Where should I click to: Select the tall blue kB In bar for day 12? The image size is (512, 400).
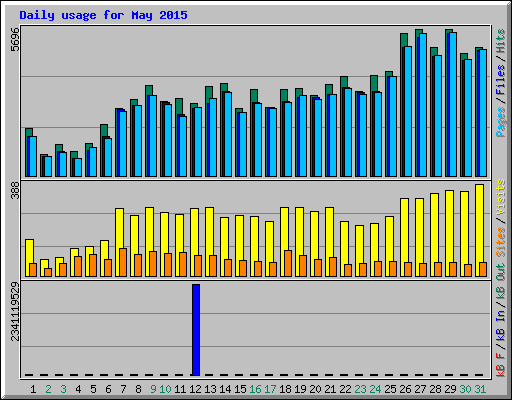click(x=196, y=330)
